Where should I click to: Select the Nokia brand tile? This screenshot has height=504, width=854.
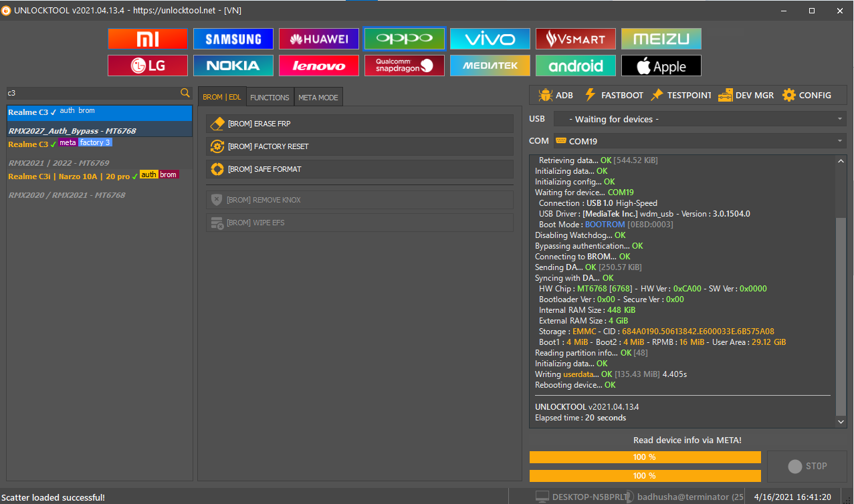point(233,66)
